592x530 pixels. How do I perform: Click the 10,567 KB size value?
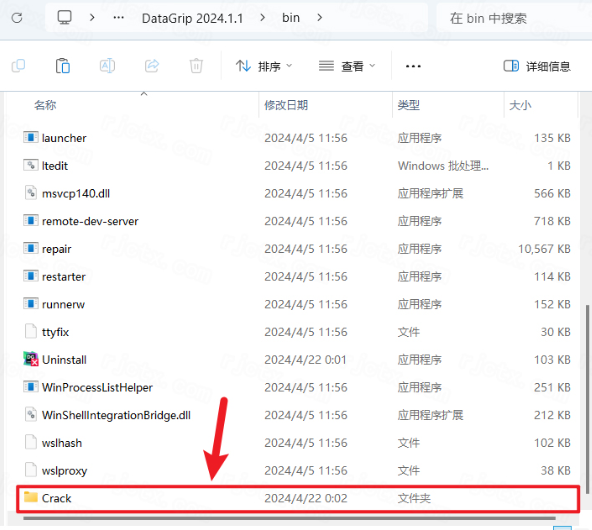point(544,249)
